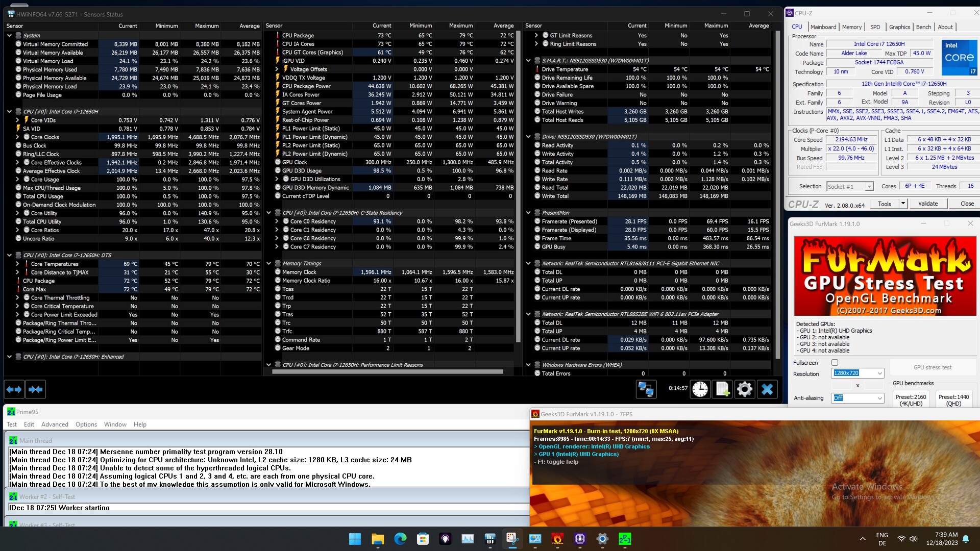Click the blue X close sensors icon

pyautogui.click(x=767, y=389)
